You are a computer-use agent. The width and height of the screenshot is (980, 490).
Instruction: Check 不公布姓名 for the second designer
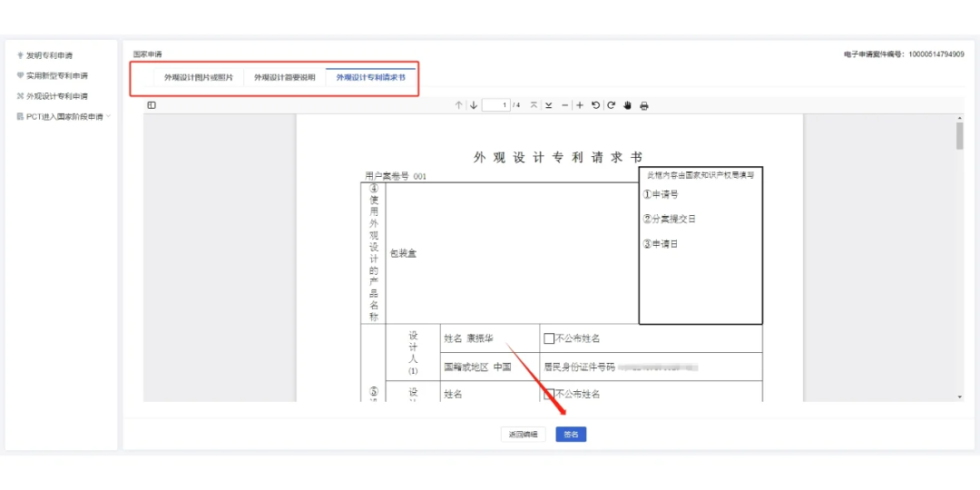[x=549, y=394]
